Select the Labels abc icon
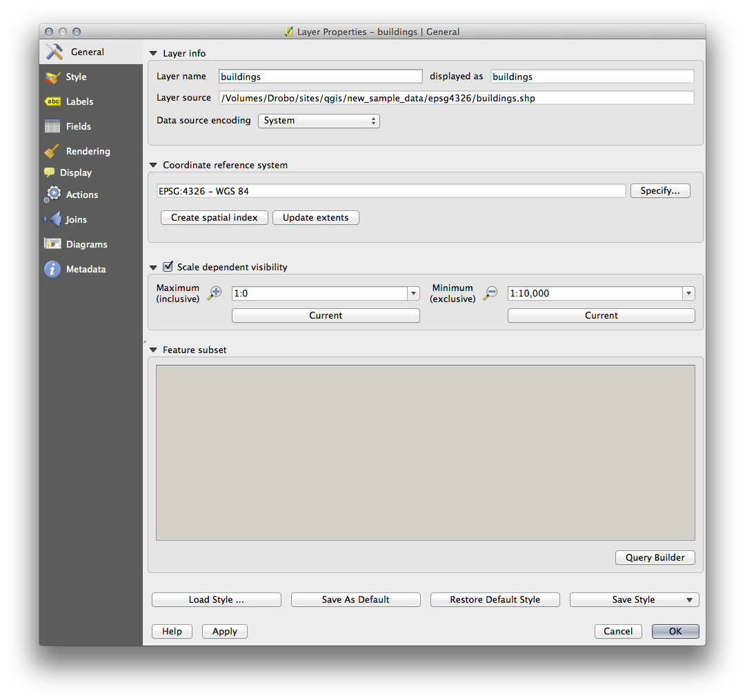Viewport: 745px width, 700px height. point(53,101)
